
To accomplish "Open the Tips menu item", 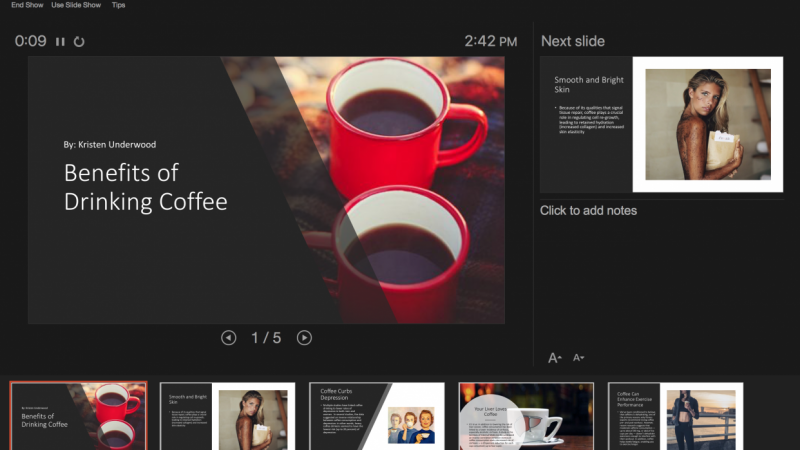I will 118,5.
